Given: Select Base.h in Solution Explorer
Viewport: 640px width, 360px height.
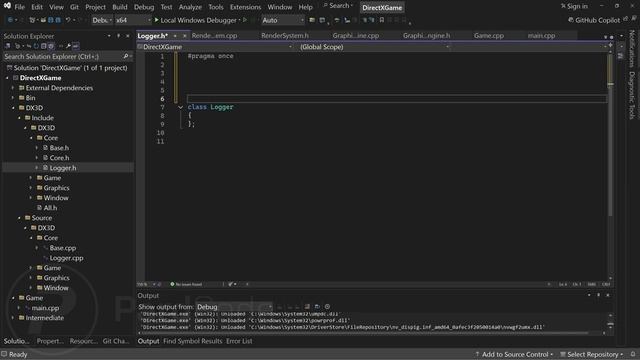Looking at the screenshot, I should (x=59, y=148).
